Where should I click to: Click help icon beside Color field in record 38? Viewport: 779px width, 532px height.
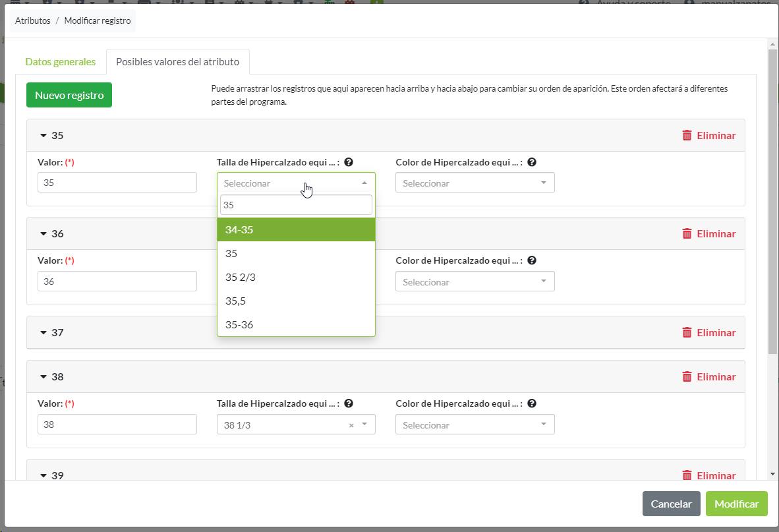532,403
